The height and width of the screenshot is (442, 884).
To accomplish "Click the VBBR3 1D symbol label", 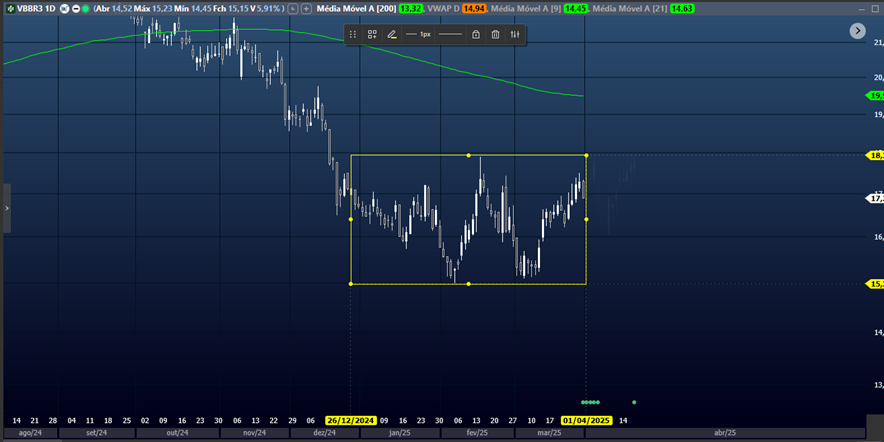I will (x=38, y=8).
